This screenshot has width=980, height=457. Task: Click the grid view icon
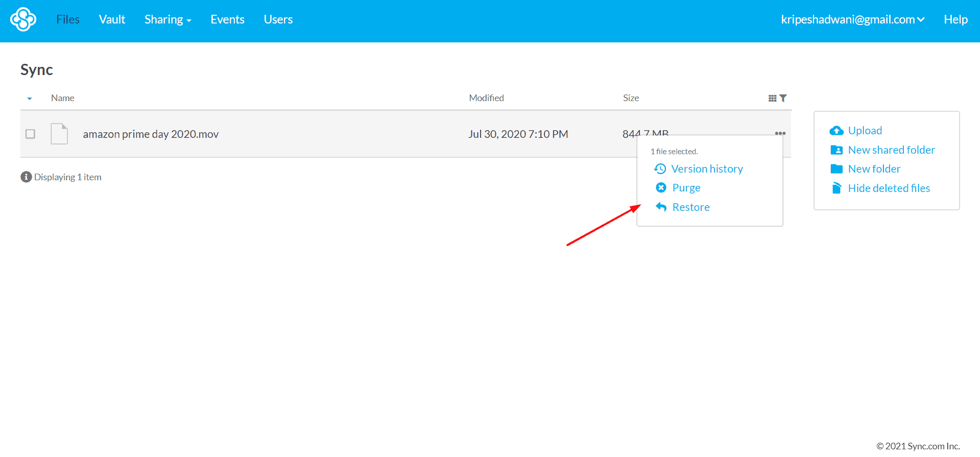click(772, 98)
